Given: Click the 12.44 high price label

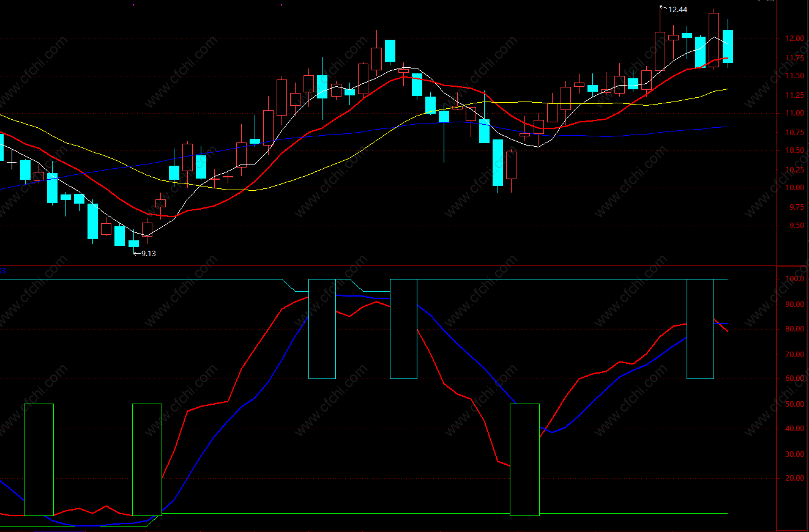Looking at the screenshot, I should pyautogui.click(x=677, y=10).
